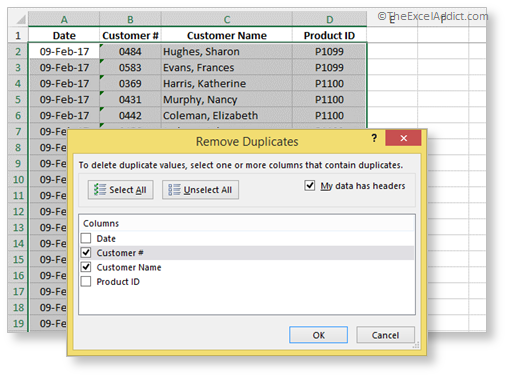The width and height of the screenshot is (507, 377).
Task: Click the help question mark icon
Action: coord(374,138)
